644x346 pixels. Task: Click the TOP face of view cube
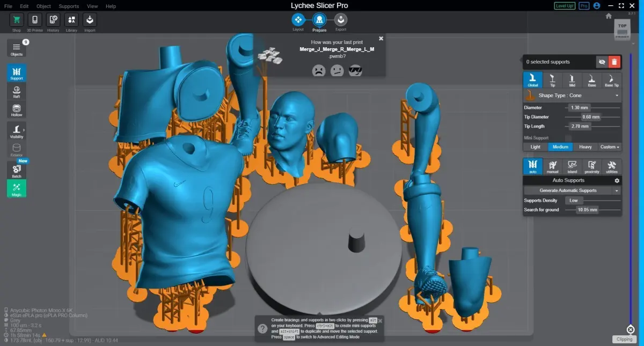coord(622,26)
